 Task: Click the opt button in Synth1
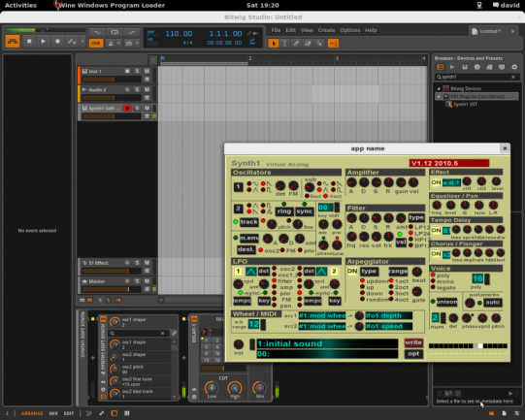pyautogui.click(x=413, y=354)
